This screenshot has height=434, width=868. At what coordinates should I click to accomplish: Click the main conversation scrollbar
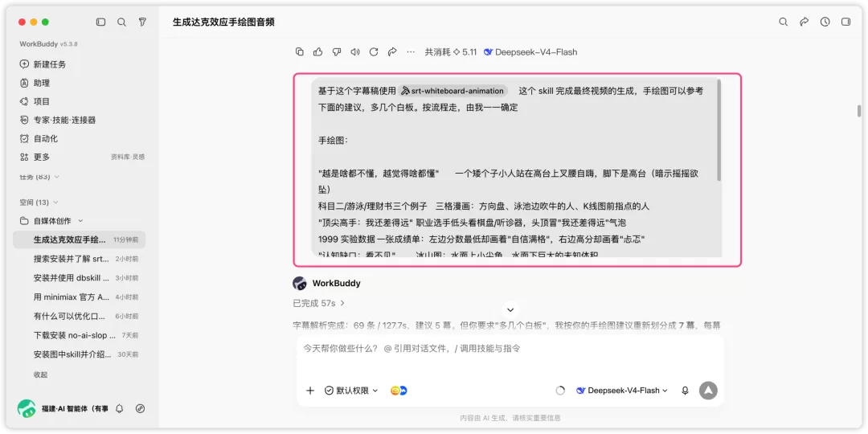tap(858, 110)
